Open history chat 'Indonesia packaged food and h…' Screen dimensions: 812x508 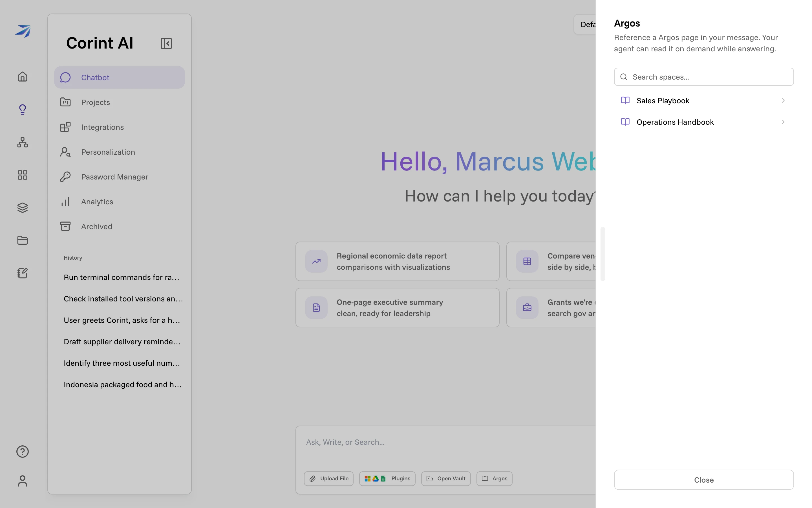tap(122, 385)
